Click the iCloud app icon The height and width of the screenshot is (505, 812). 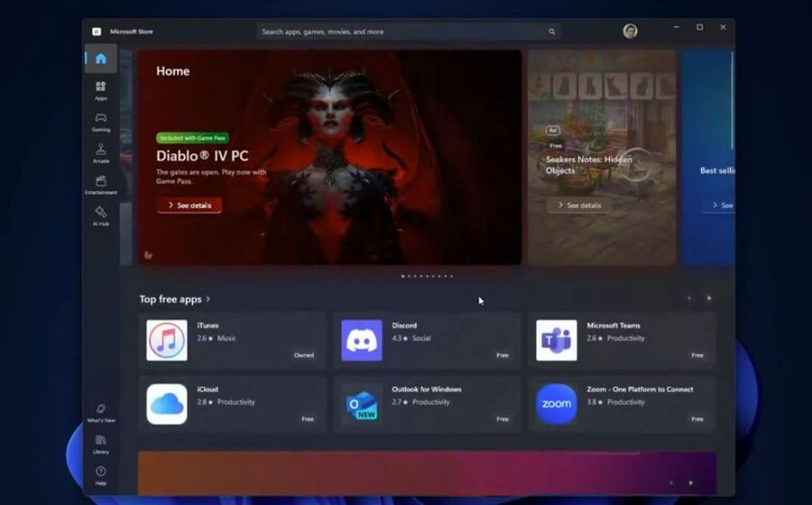167,404
